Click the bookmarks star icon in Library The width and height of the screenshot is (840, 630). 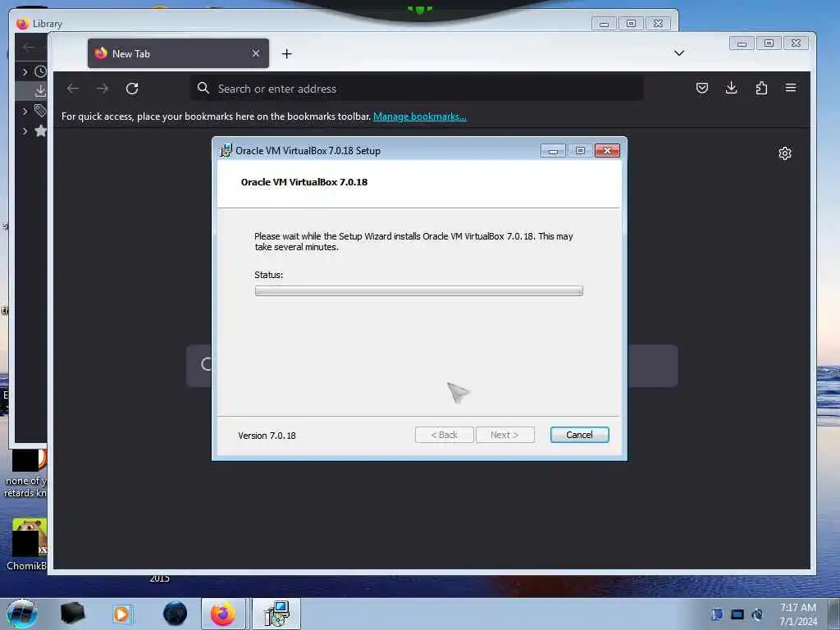40,130
